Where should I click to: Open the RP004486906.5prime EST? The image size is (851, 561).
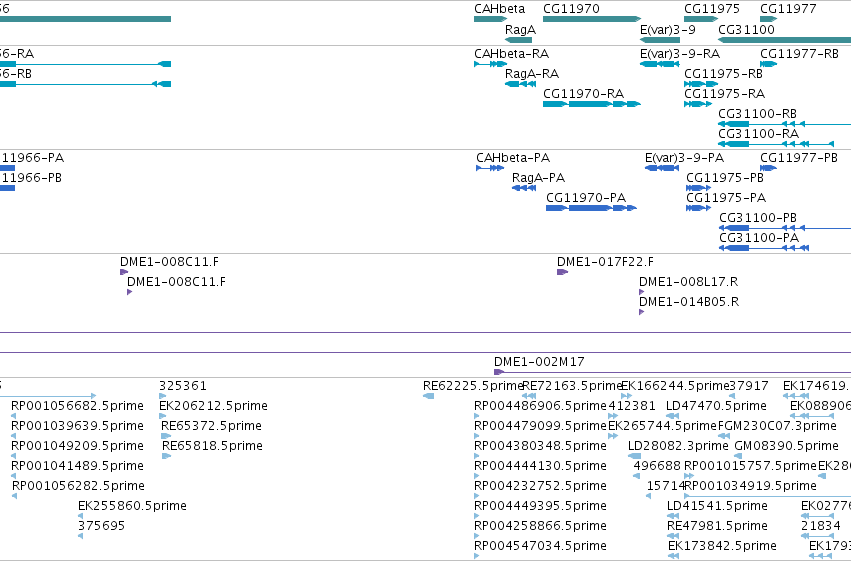(x=477, y=416)
